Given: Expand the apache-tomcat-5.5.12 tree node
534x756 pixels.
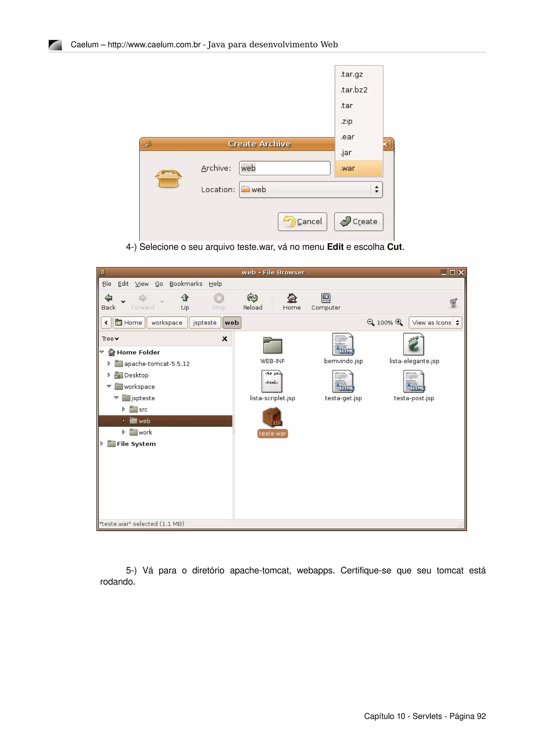Looking at the screenshot, I should (x=109, y=363).
